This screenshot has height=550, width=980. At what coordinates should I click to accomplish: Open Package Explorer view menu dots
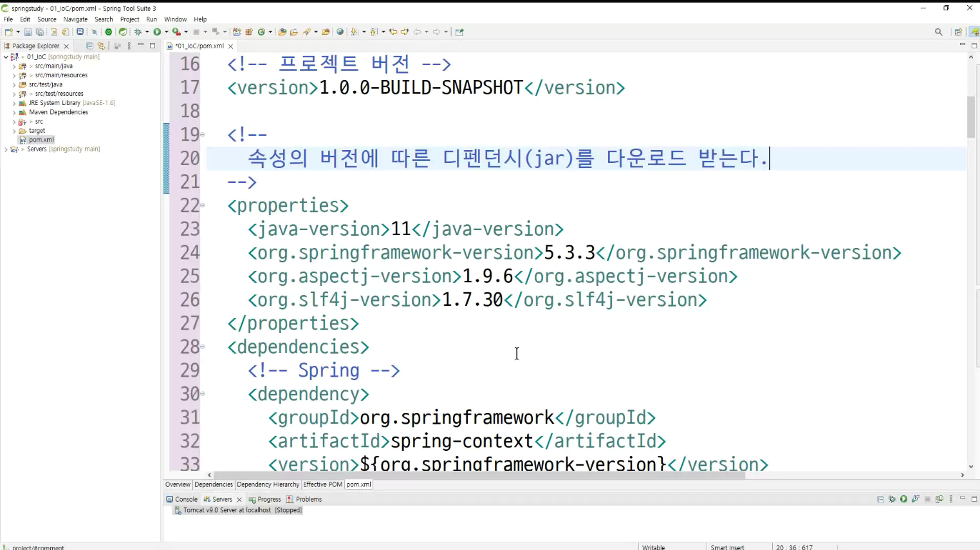129,46
